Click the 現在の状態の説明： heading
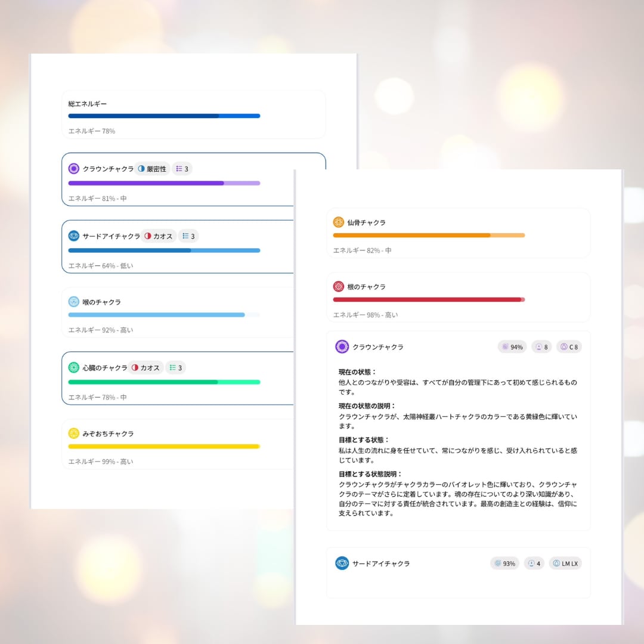Image resolution: width=644 pixels, height=644 pixels. pos(367,406)
